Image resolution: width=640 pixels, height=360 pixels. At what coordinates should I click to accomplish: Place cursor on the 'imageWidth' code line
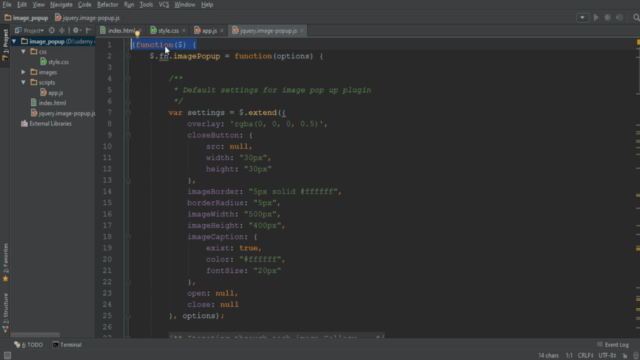point(233,214)
